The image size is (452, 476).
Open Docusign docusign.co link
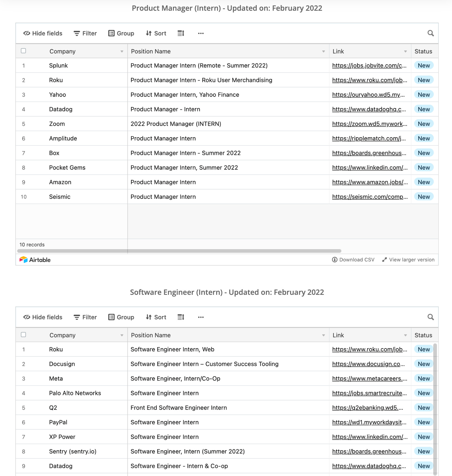point(368,364)
